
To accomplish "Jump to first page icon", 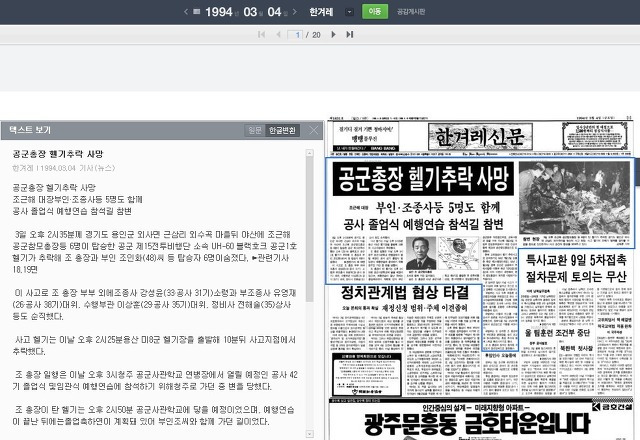I will (262, 35).
